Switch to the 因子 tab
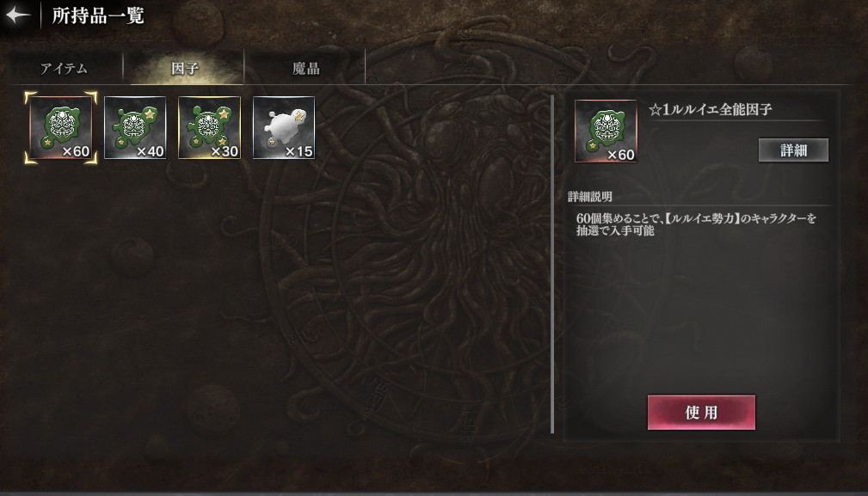Viewport: 868px width, 496px height. (184, 68)
